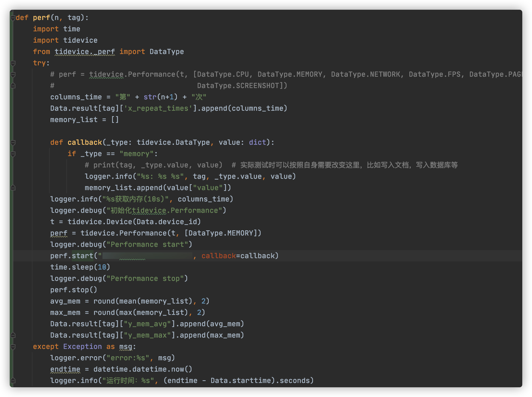The image size is (532, 397).
Task: Click the underlined tidevice._perf import module
Action: (x=85, y=52)
